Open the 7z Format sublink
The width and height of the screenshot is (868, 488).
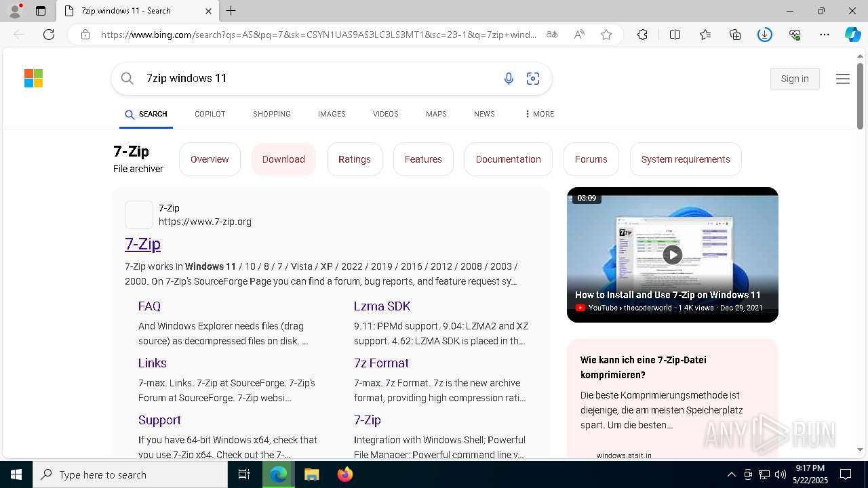click(381, 363)
